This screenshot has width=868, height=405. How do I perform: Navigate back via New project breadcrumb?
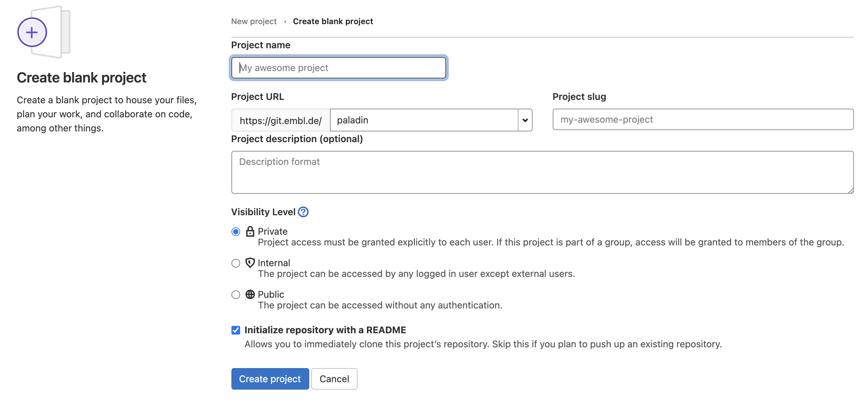point(254,21)
